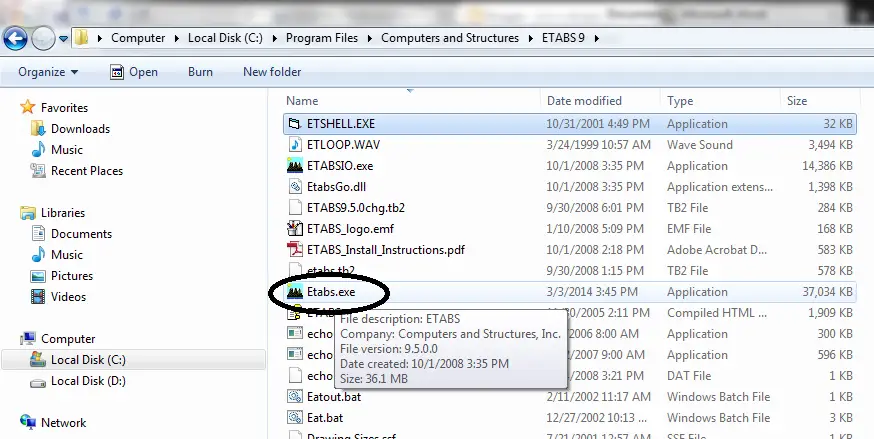Viewport: 874px width, 439px height.
Task: Click the Forward navigation arrow button
Action: [x=43, y=38]
